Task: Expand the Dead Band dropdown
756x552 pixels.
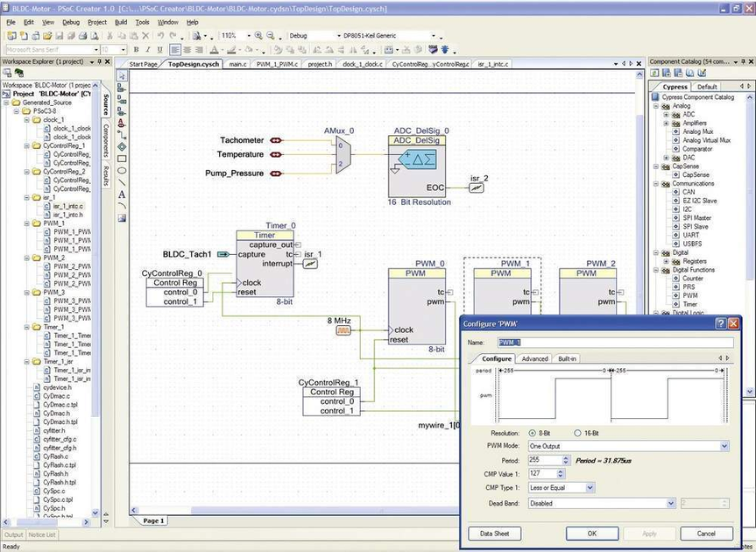Action: coord(670,504)
